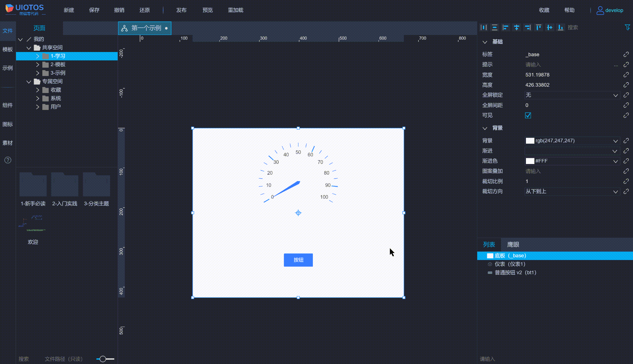
Task: Click the develop user avatar icon
Action: 600,10
